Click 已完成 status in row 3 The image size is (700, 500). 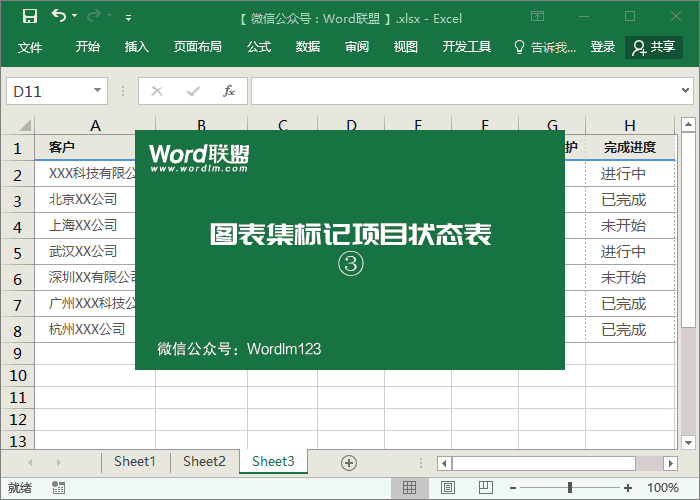click(x=623, y=200)
